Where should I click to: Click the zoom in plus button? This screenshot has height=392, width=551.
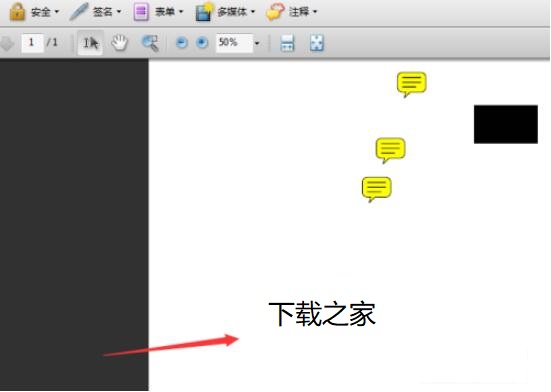[x=202, y=43]
